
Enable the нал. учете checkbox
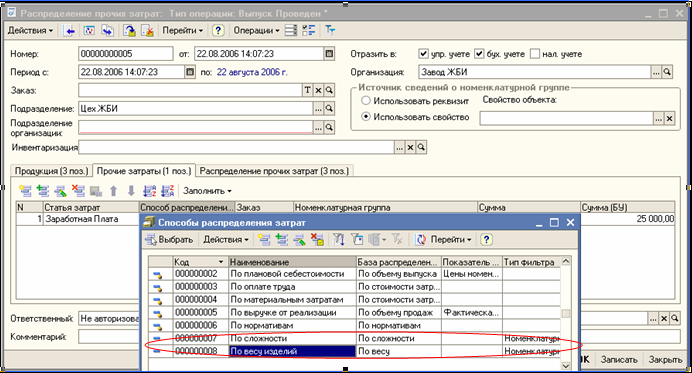(535, 54)
